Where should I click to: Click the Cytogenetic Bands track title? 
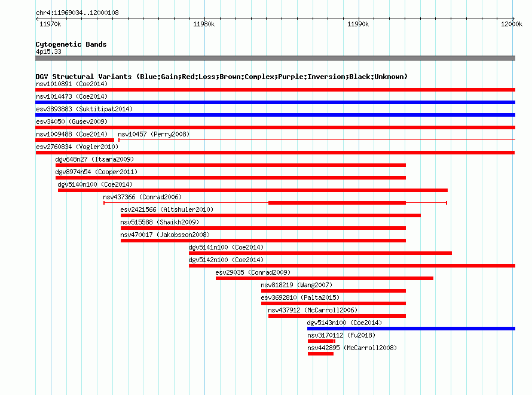tap(71, 44)
